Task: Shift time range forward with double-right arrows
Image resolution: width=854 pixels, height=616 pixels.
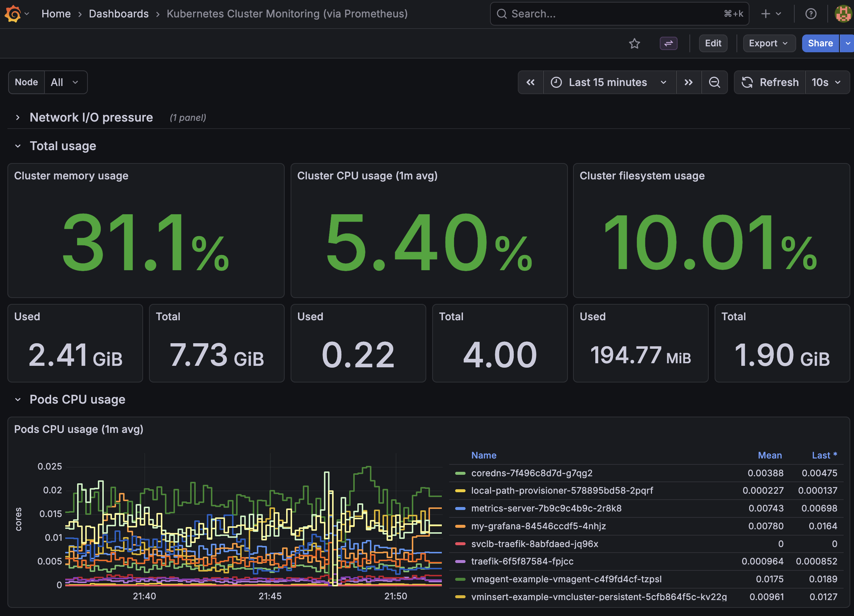Action: click(x=688, y=82)
